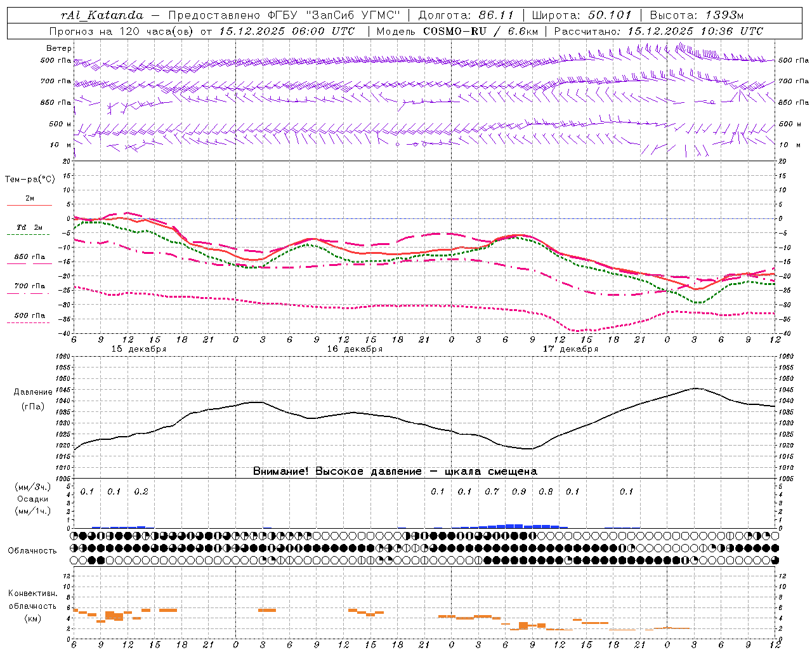Click Рассчитано: 15.12.2025 10:36 UTC timestamp
This screenshot has width=812, height=650.
tap(658, 31)
